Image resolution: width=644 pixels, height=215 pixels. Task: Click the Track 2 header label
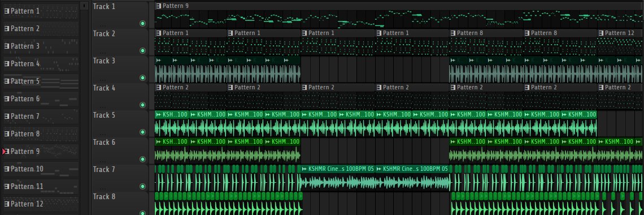(x=104, y=34)
